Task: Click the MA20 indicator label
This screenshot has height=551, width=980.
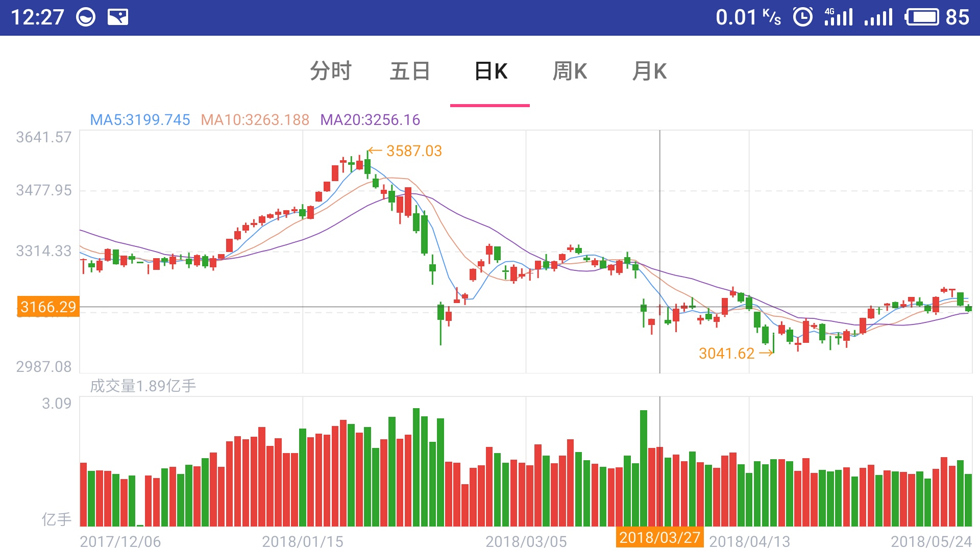Action: (x=370, y=120)
